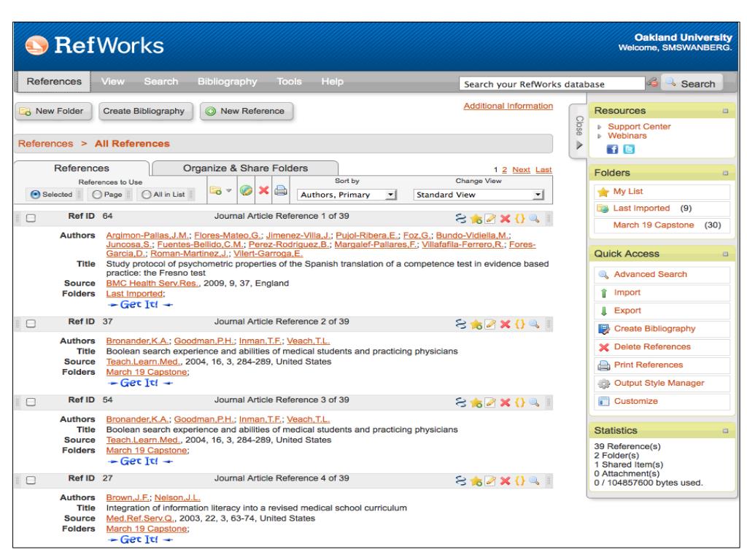The height and width of the screenshot is (560, 747).
Task: Click the printer icon in the references toolbar
Action: (281, 190)
